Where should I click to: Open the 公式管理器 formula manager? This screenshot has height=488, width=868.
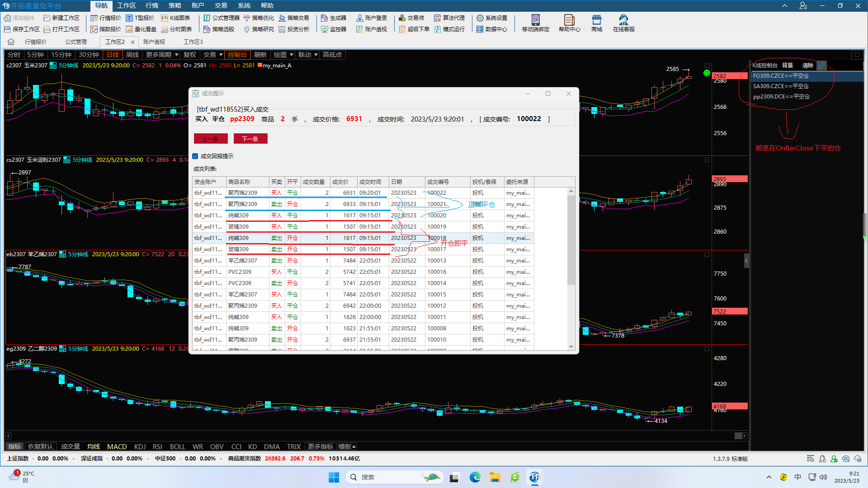[222, 18]
